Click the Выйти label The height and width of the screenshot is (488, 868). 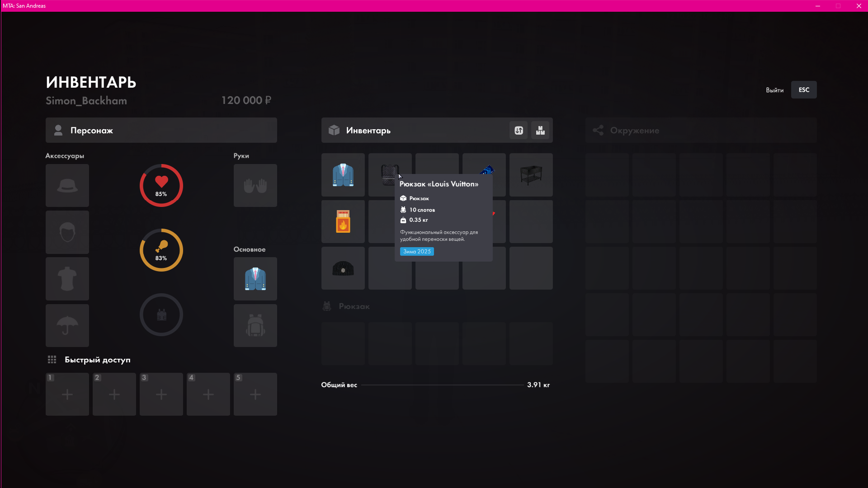click(774, 90)
